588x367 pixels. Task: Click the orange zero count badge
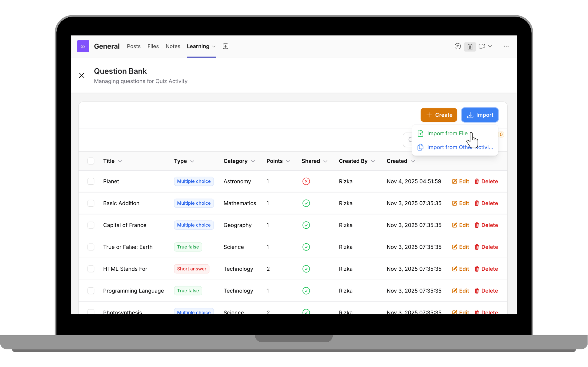501,134
